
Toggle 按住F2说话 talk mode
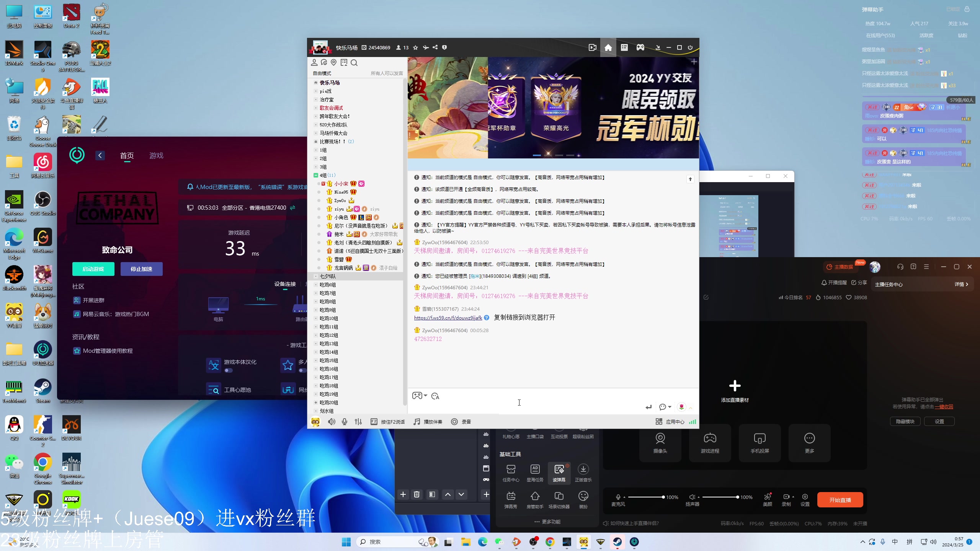pos(387,422)
